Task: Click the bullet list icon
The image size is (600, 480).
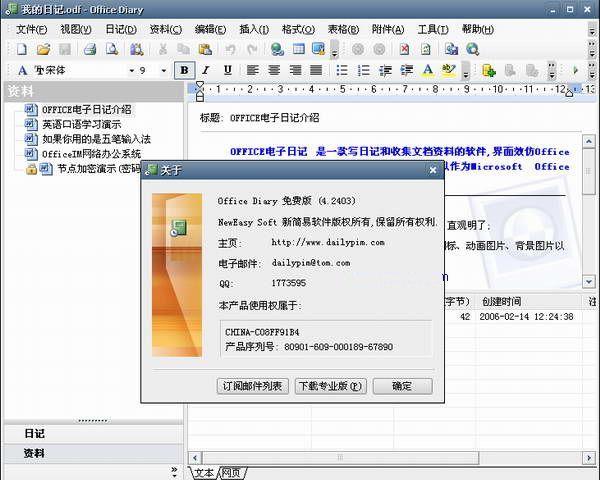Action: coord(342,70)
